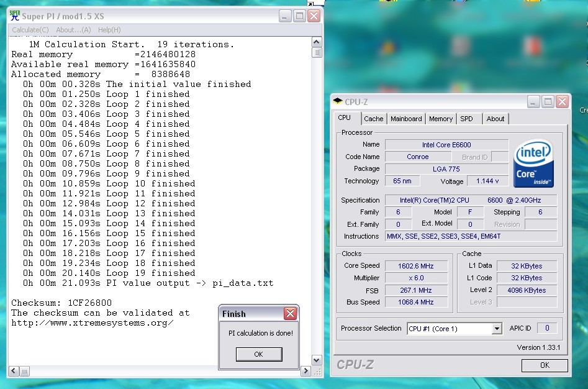Screen dimensions: 588x389
Task: Open the Calculate(C) menu in Super PI
Action: [x=30, y=30]
